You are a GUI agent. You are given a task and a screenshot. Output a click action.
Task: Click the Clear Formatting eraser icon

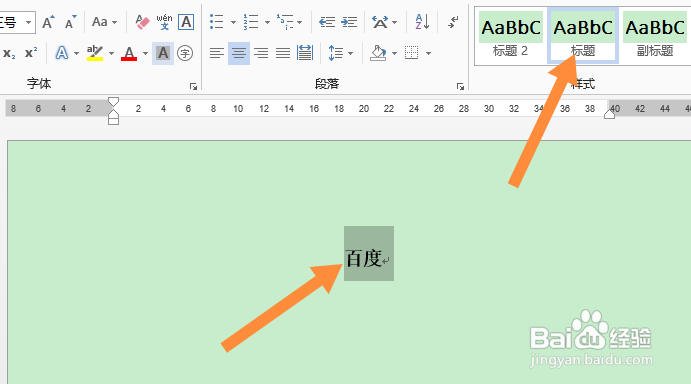(142, 22)
